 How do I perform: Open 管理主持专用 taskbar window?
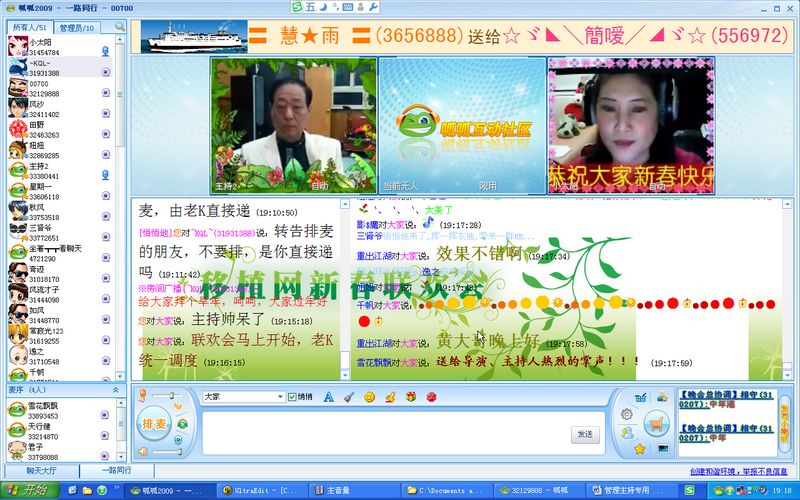630,490
